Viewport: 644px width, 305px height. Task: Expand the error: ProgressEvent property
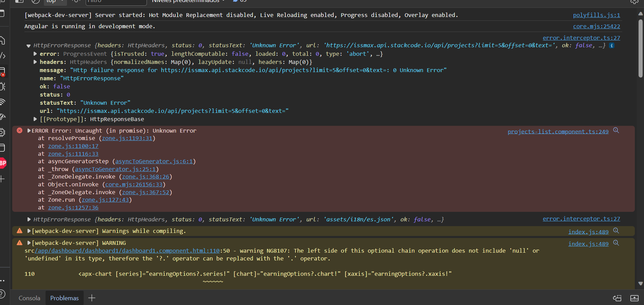click(x=35, y=54)
